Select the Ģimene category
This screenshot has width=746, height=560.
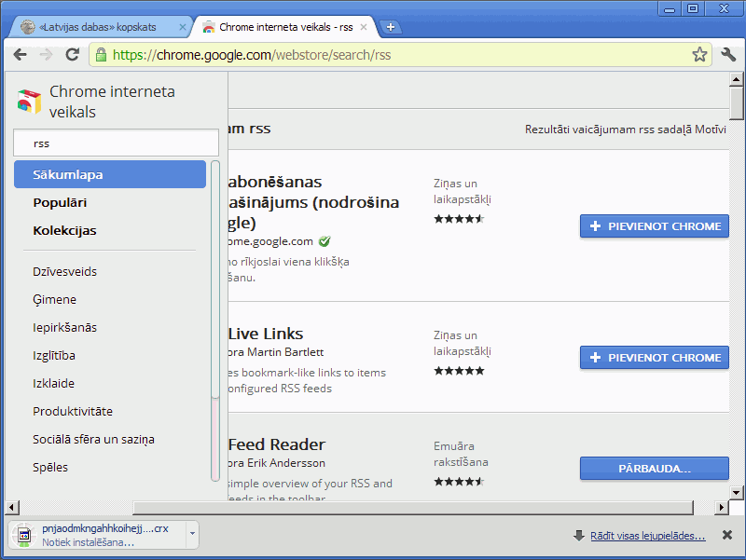(54, 299)
